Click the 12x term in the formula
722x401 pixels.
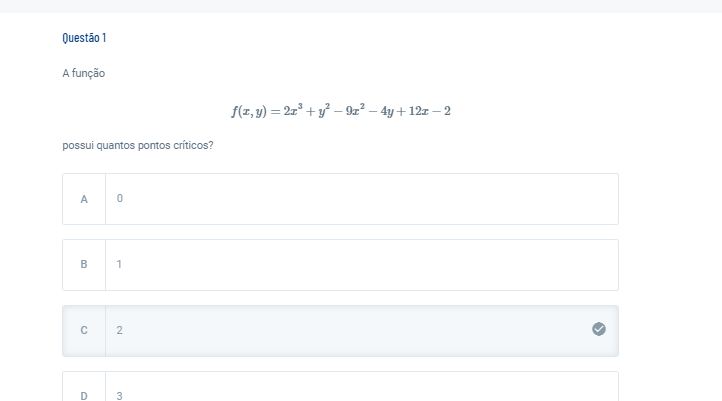click(x=419, y=111)
